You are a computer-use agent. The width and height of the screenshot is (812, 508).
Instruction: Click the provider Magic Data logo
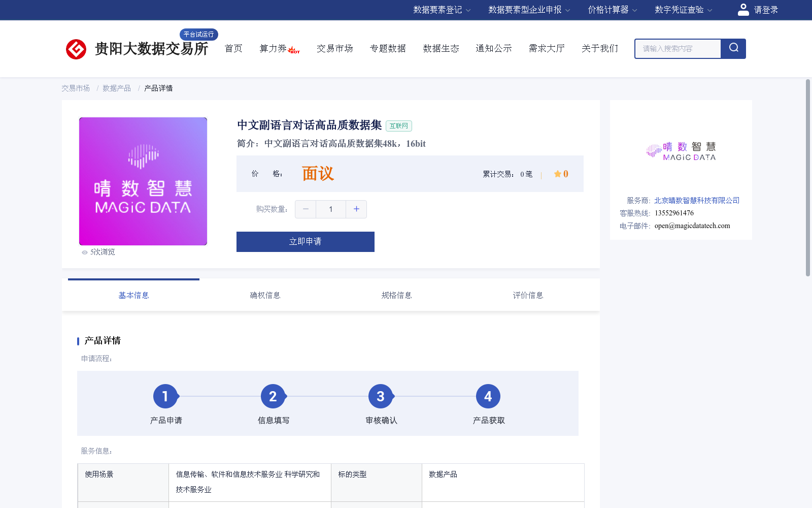(x=681, y=151)
